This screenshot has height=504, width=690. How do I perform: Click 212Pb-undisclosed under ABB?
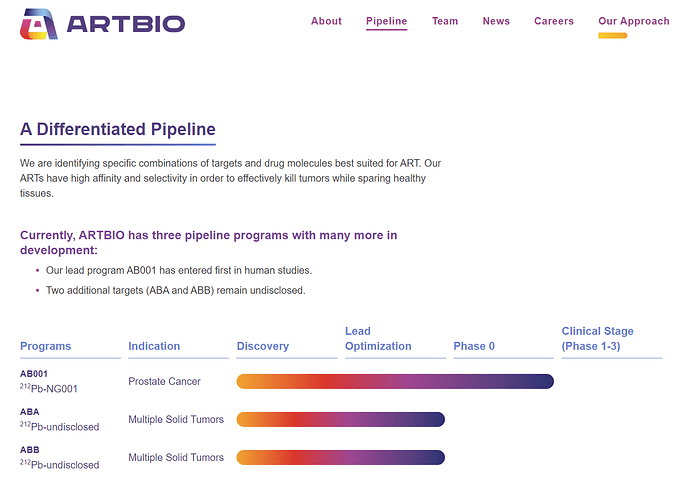click(59, 464)
